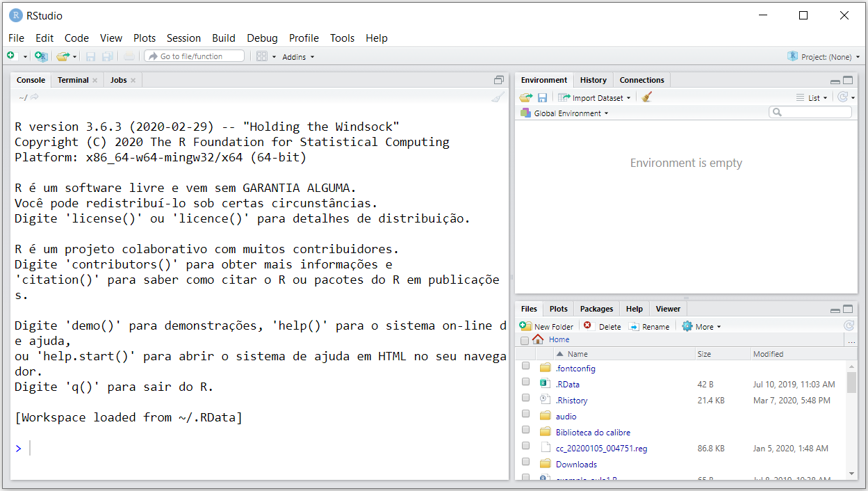
Task: Expand the Global Environment dropdown
Action: point(570,113)
